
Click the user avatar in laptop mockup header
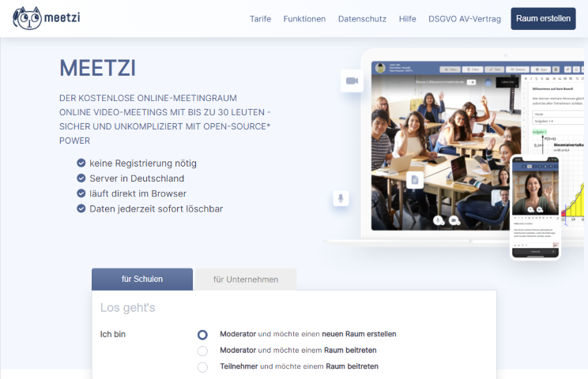coord(380,68)
